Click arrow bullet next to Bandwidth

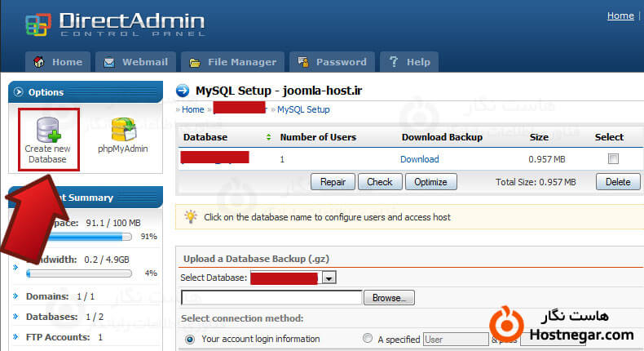[x=15, y=267]
